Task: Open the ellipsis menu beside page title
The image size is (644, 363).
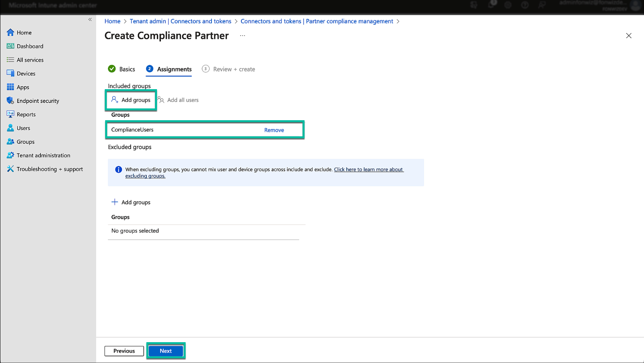Action: click(243, 36)
